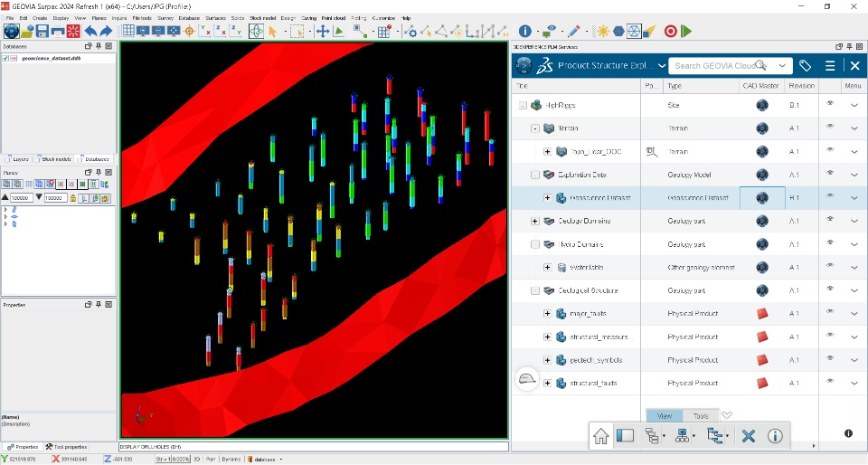
Task: Open the File menu
Action: point(10,18)
